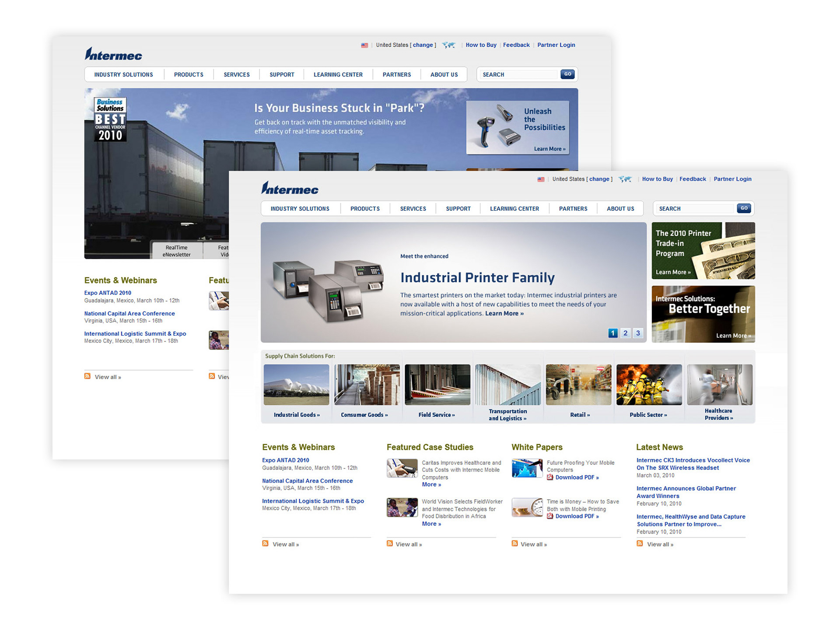The height and width of the screenshot is (630, 840).
Task: Open the Healthcare Providers thumbnail
Action: [x=720, y=385]
